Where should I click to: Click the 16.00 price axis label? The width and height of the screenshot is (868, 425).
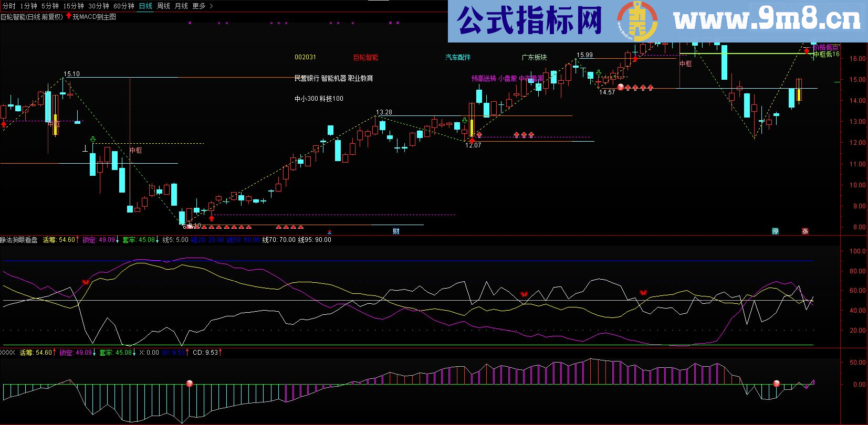click(x=857, y=59)
